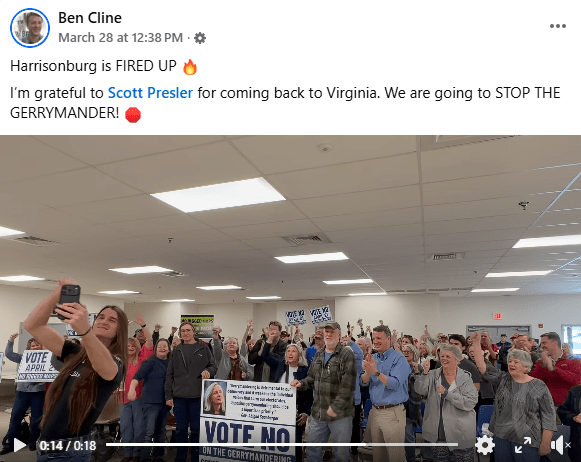Click Ben Cline's profile picture
The height and width of the screenshot is (462, 581).
pos(30,28)
